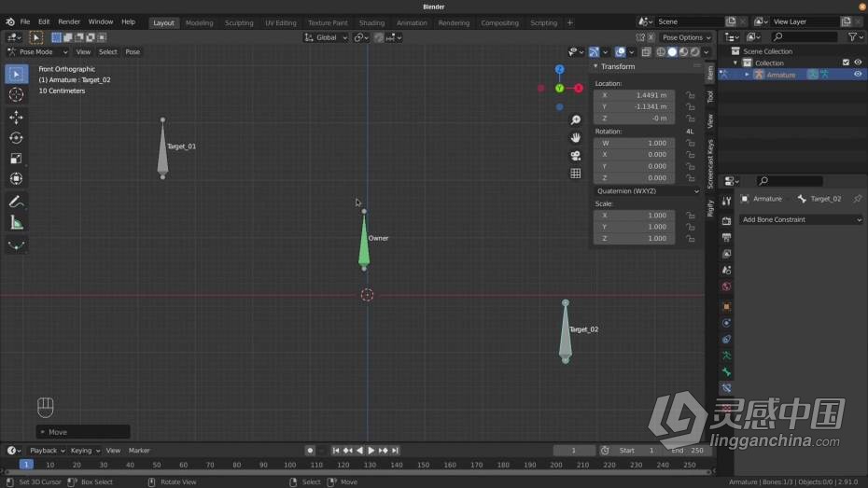Select the Breakdowner pose tool
Image resolution: width=868 pixels, height=488 pixels.
pyautogui.click(x=16, y=245)
